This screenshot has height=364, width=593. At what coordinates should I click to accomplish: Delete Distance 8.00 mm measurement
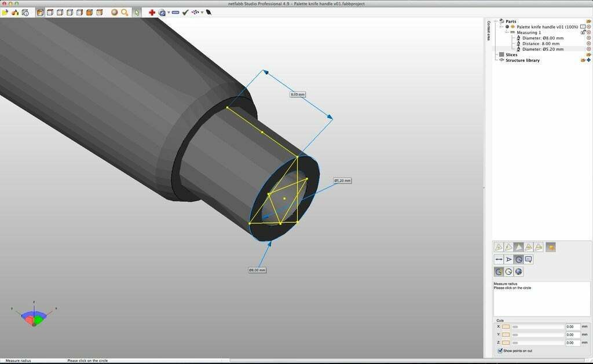click(589, 44)
